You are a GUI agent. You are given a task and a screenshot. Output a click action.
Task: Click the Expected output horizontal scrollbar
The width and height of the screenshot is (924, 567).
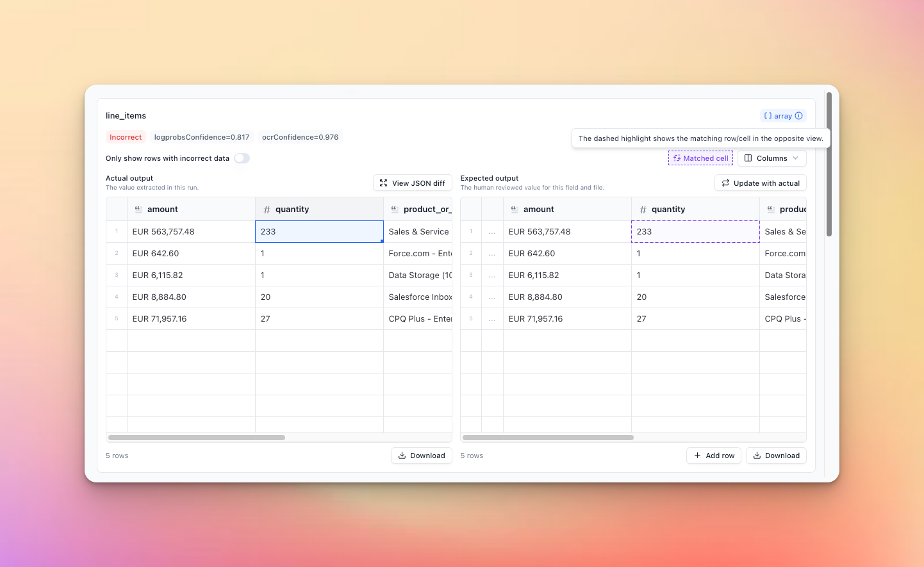[548, 438]
